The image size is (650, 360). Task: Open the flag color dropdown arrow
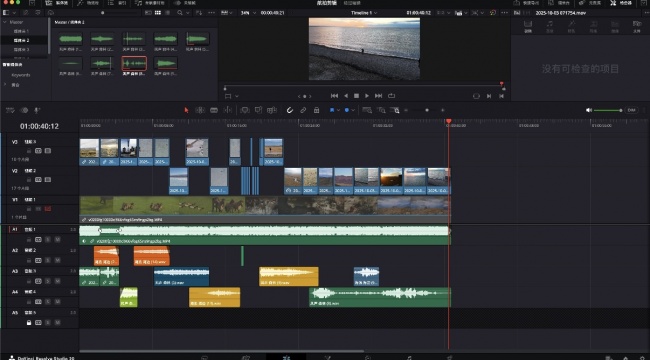[339, 110]
